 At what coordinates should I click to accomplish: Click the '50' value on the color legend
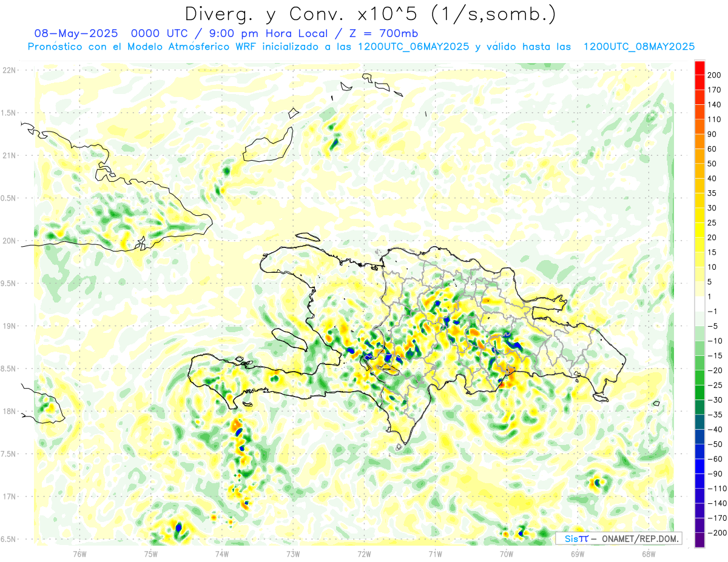713,164
